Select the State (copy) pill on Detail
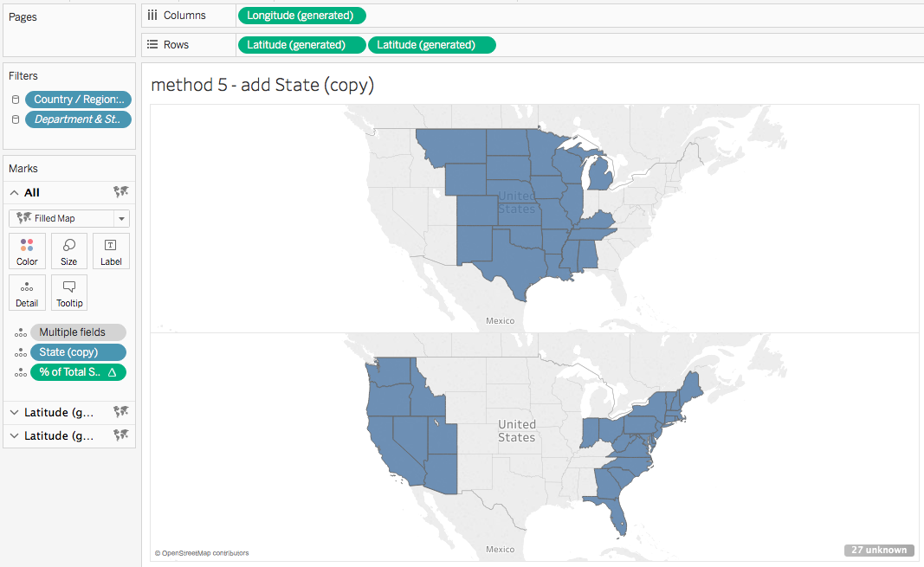 pyautogui.click(x=77, y=352)
